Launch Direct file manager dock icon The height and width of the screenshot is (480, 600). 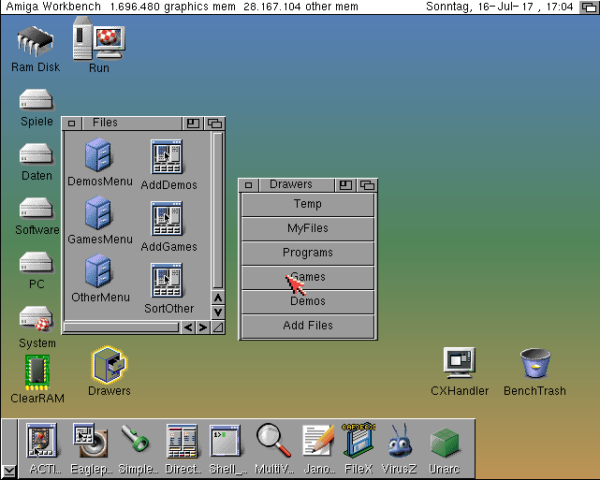coord(182,441)
